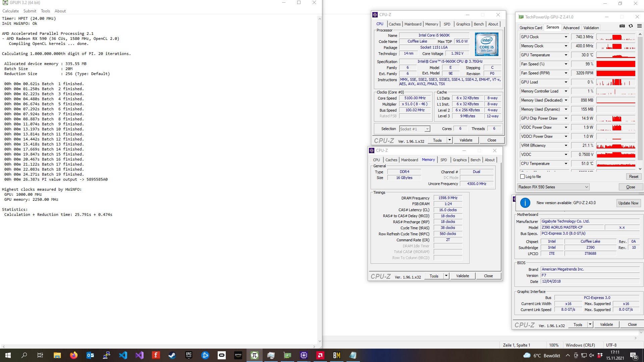Expand the Tools arrow in the CPU-Z CPU window
This screenshot has height=362, width=644.
click(449, 140)
